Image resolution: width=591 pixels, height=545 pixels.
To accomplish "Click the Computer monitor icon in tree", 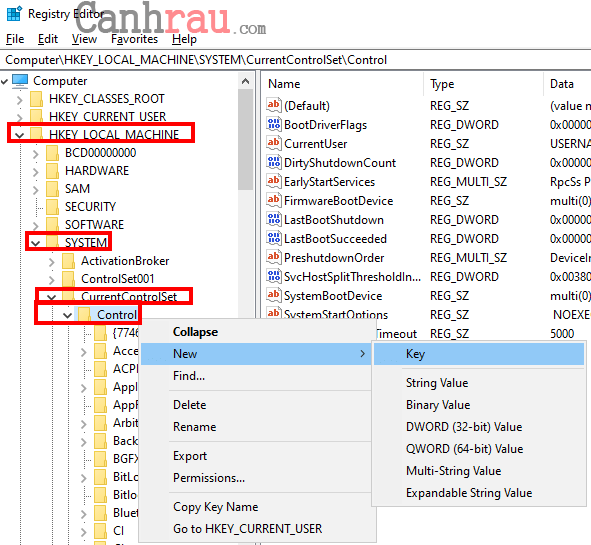I will pos(20,81).
